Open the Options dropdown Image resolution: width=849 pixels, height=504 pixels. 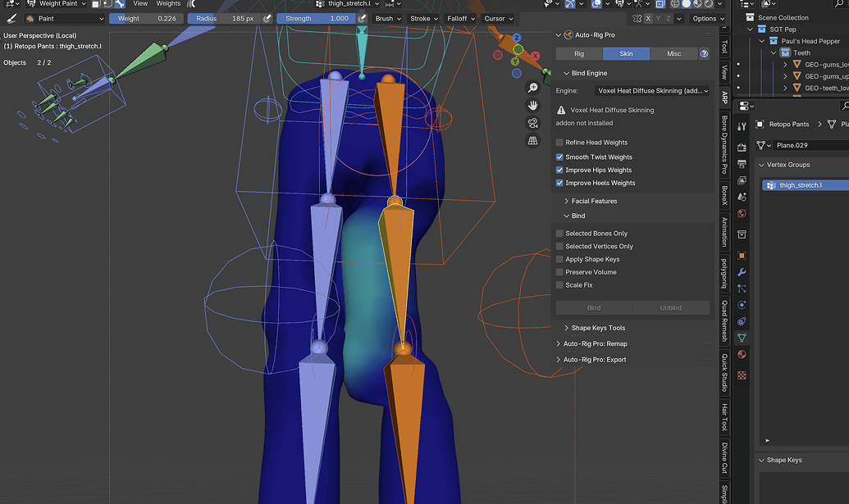click(x=708, y=18)
